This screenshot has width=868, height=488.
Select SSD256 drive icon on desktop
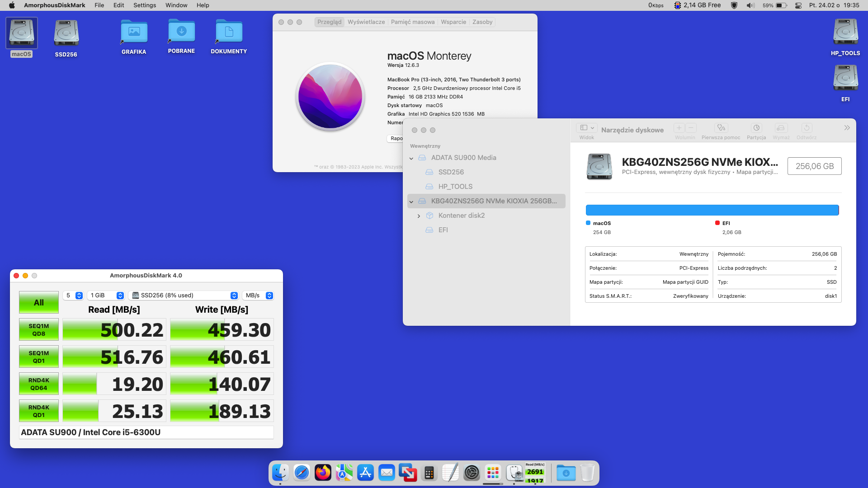[x=66, y=33]
